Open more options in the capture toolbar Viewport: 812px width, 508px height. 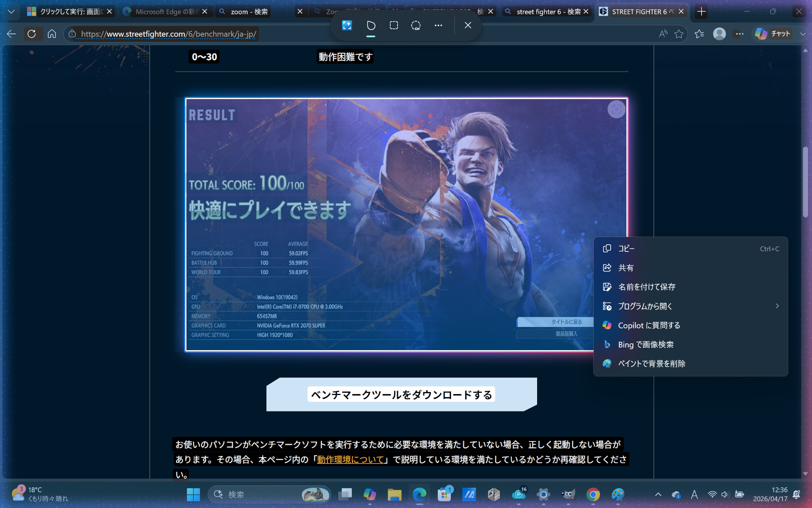pos(438,25)
